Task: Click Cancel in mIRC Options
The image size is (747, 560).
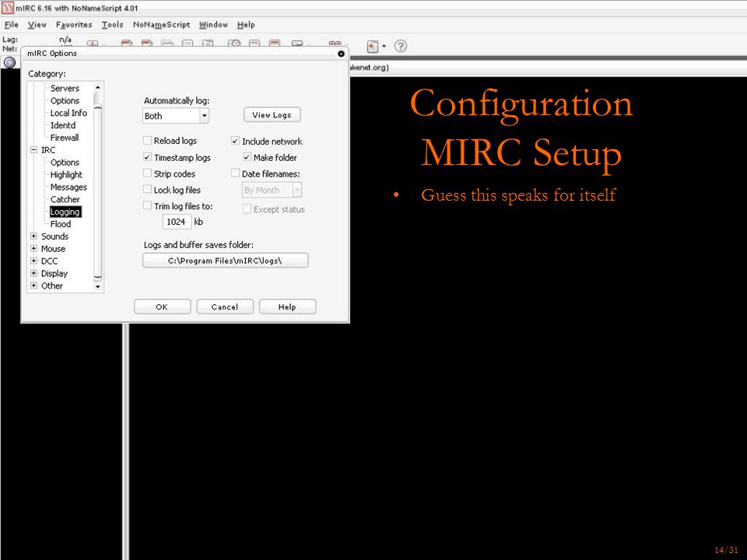Action: click(225, 306)
